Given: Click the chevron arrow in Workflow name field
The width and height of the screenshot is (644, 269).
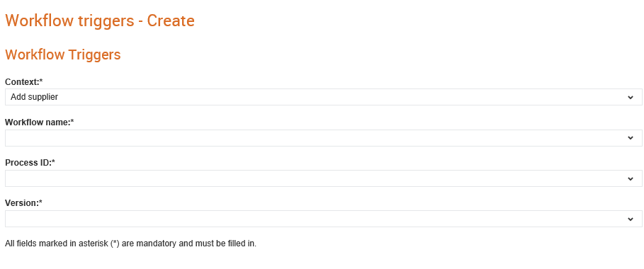Looking at the screenshot, I should [x=631, y=138].
